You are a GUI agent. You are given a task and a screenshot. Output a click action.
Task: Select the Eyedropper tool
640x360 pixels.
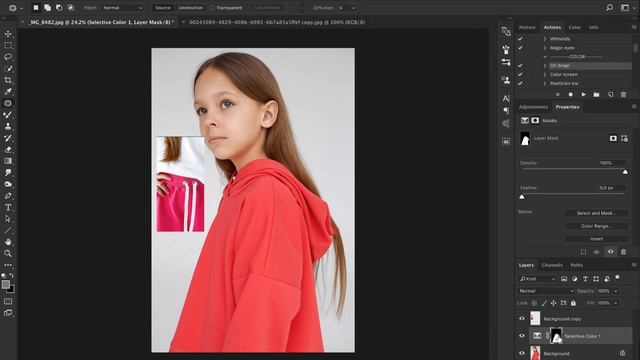(x=8, y=91)
